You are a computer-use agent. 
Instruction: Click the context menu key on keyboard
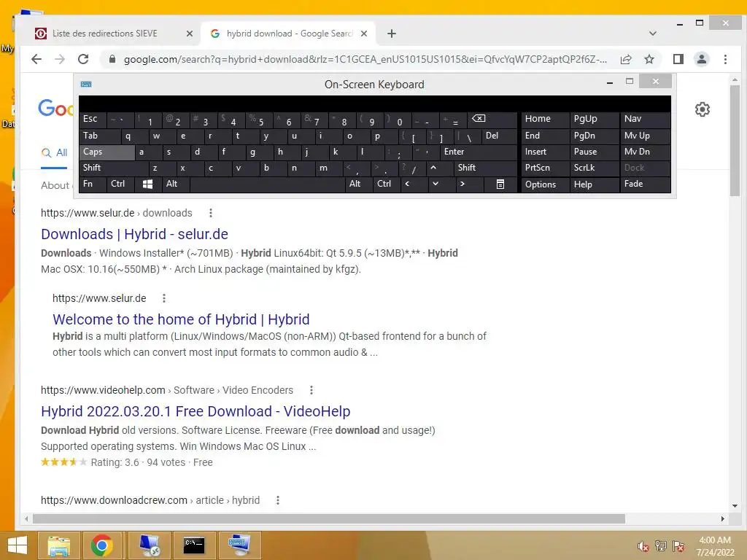(500, 184)
